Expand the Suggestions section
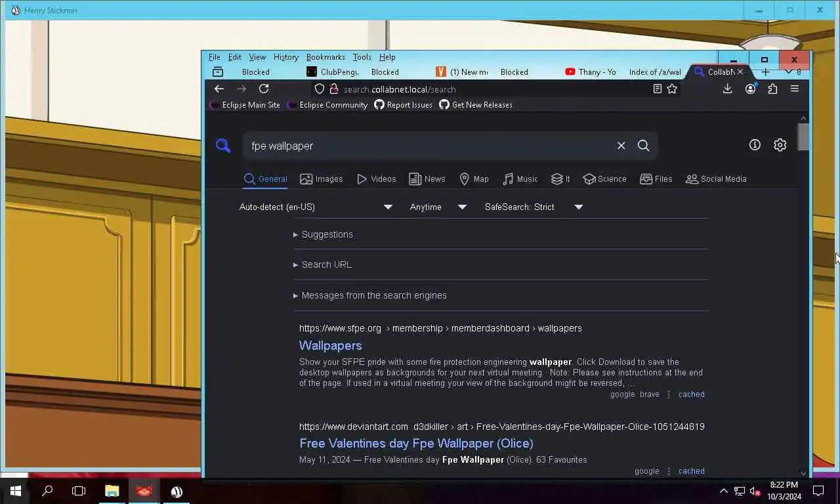Viewport: 840px width, 504px height. 323,234
